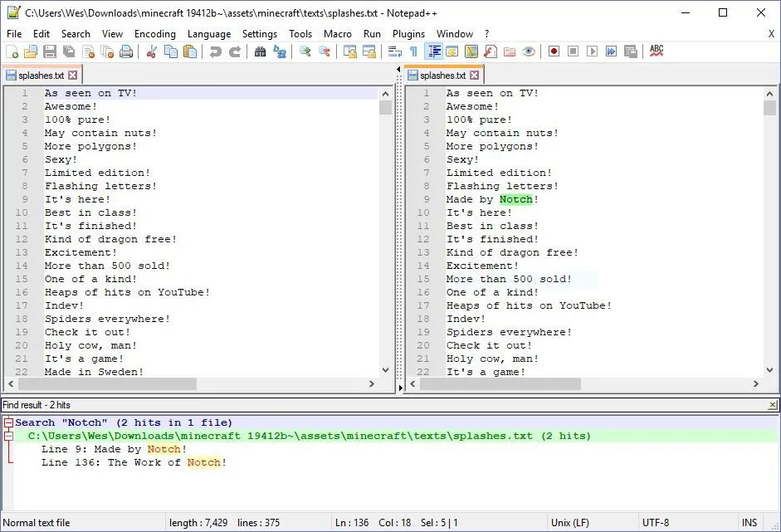Viewport: 781px width, 532px height.
Task: Open Find with the binoculars icon
Action: pos(260,51)
